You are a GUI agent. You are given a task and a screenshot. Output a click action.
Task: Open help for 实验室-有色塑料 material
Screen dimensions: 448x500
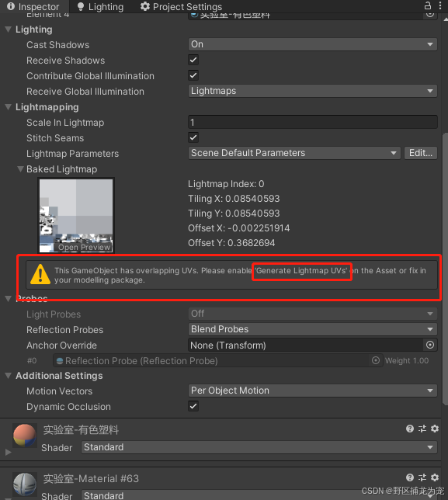[x=410, y=429]
